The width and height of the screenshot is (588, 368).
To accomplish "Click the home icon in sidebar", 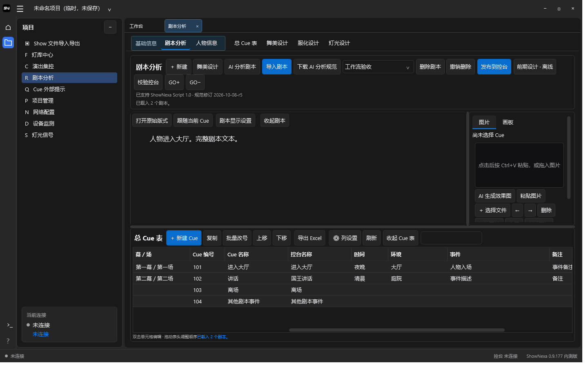I will [8, 27].
